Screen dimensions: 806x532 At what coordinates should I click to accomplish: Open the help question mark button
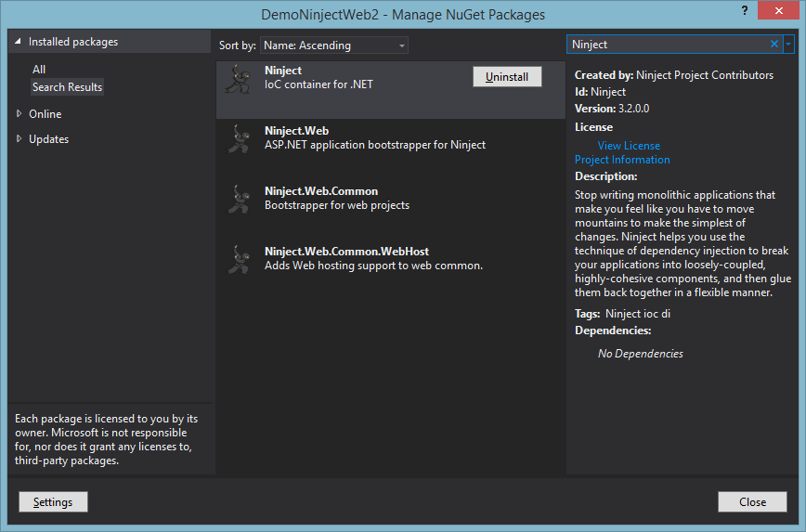(x=745, y=11)
